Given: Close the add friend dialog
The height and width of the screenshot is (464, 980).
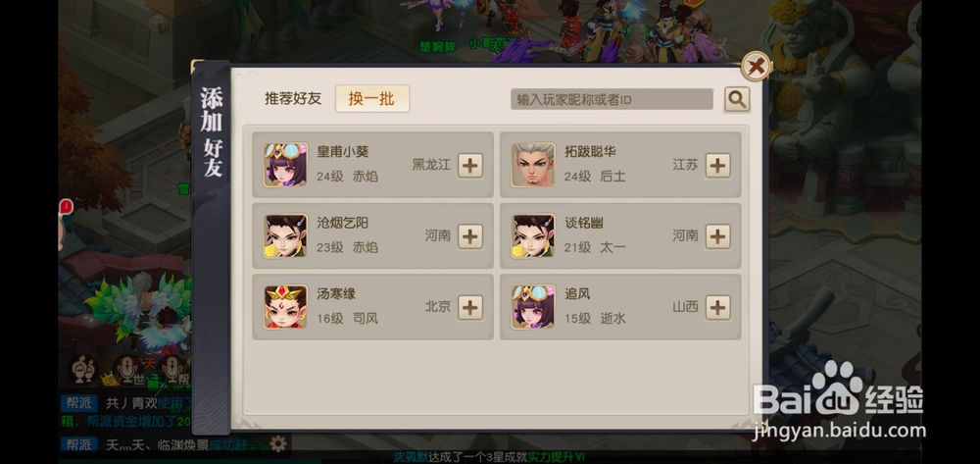Looking at the screenshot, I should 757,66.
